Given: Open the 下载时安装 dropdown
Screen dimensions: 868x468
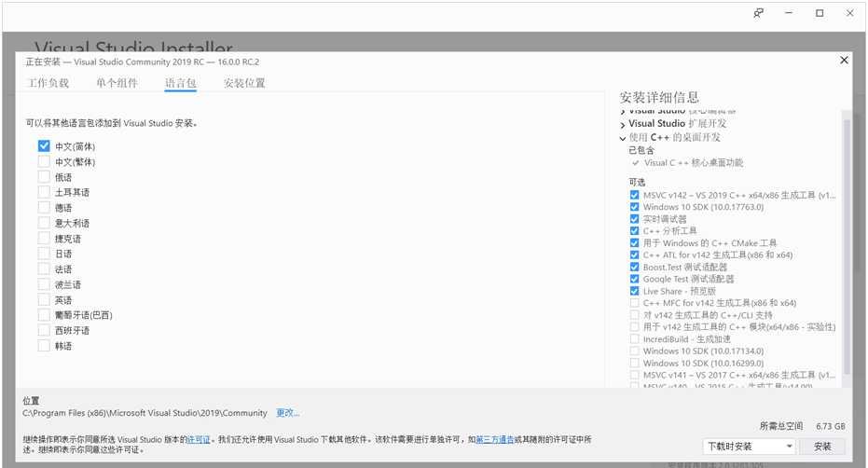Looking at the screenshot, I should coord(749,447).
